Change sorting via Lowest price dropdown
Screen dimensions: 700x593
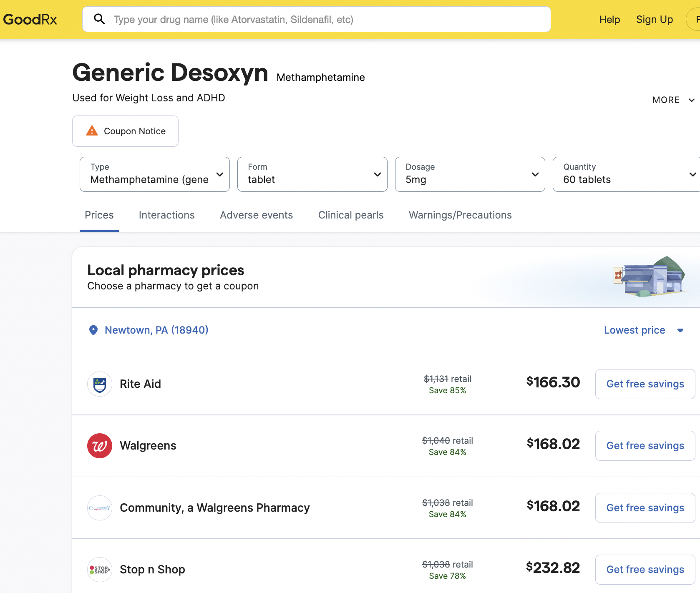(643, 330)
